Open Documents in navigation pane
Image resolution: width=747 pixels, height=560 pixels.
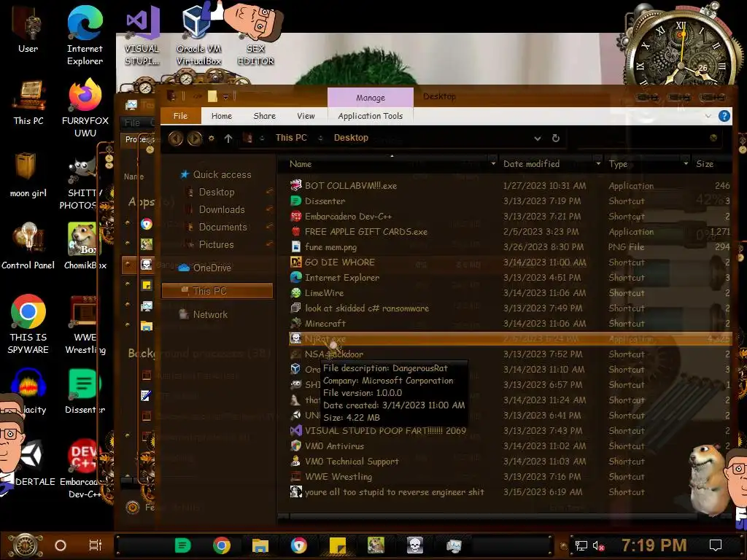(x=222, y=227)
